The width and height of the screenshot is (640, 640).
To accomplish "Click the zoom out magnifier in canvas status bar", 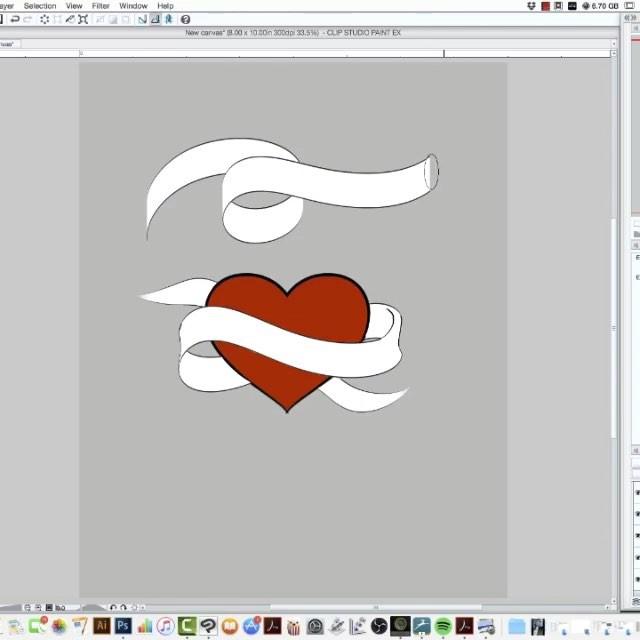I will pyautogui.click(x=27, y=607).
